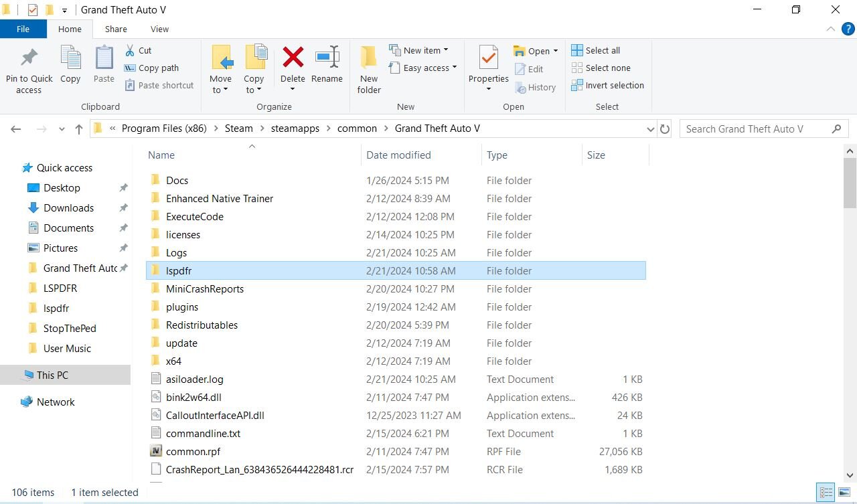Switch to details view in status bar
The height and width of the screenshot is (504, 857).
(824, 493)
